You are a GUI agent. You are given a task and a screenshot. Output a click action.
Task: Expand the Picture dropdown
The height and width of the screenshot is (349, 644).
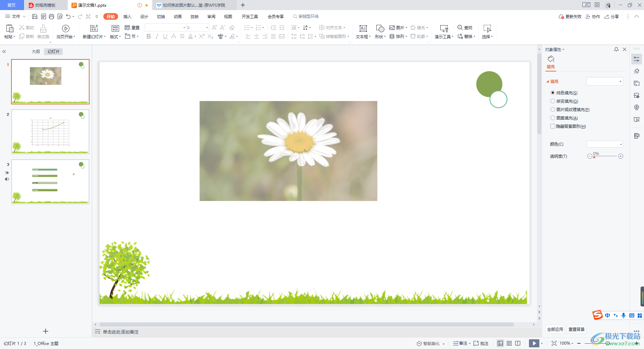pyautogui.click(x=398, y=28)
